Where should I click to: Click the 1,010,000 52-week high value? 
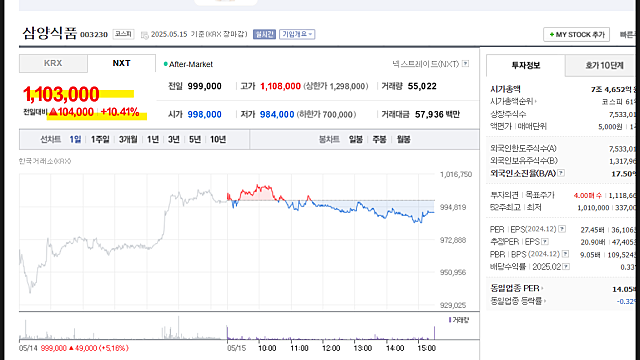tap(593, 208)
